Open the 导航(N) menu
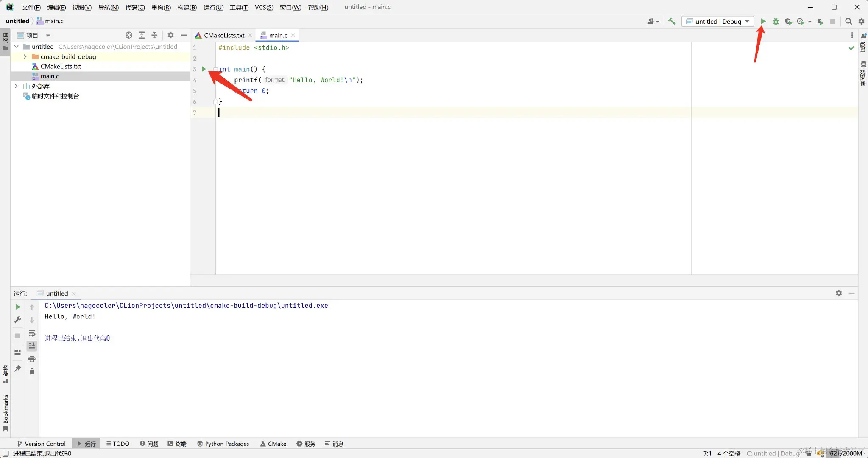868x458 pixels. 108,7
